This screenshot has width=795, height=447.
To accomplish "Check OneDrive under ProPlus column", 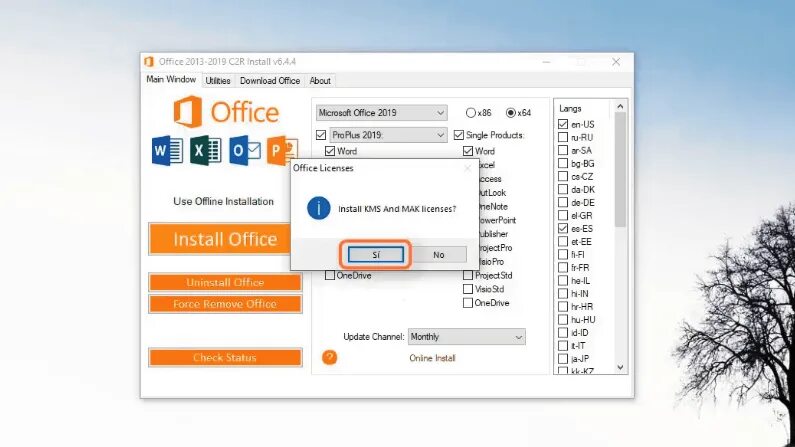I will tap(330, 276).
